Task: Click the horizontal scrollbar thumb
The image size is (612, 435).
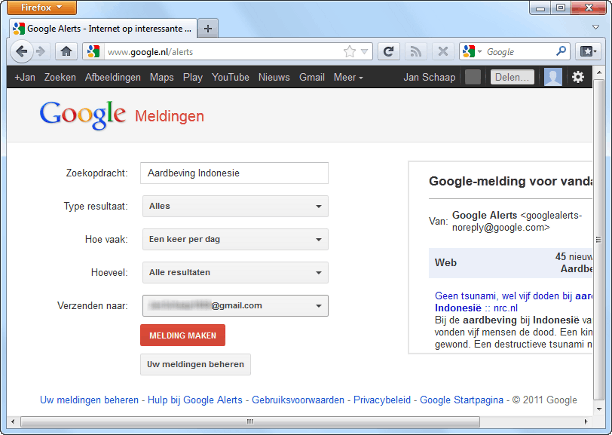Action: click(x=250, y=421)
